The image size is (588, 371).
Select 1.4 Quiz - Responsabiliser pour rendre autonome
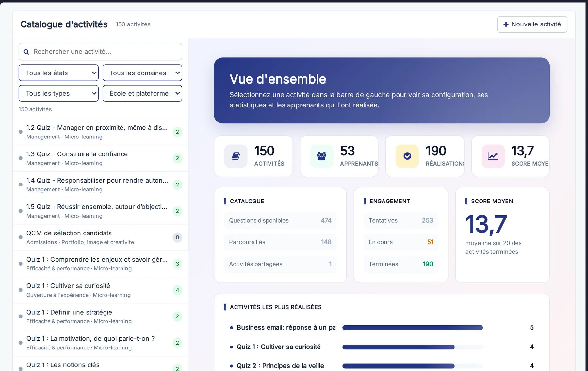click(100, 185)
